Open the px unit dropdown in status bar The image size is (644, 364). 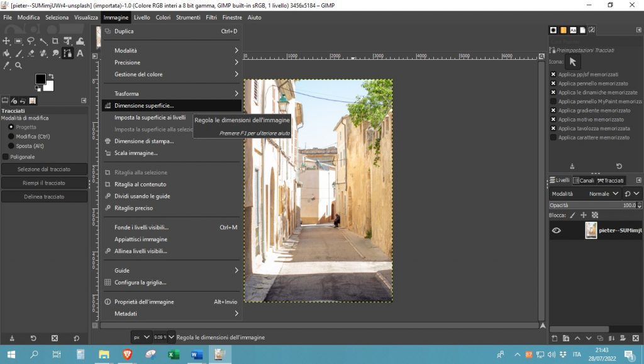(x=141, y=337)
